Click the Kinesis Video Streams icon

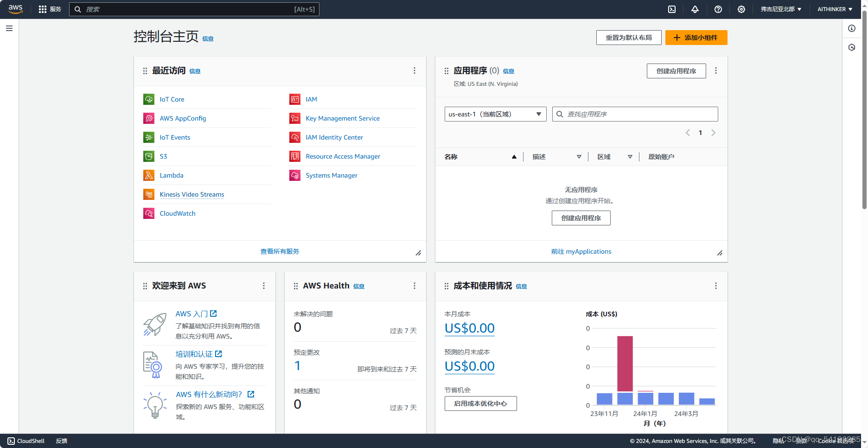149,194
